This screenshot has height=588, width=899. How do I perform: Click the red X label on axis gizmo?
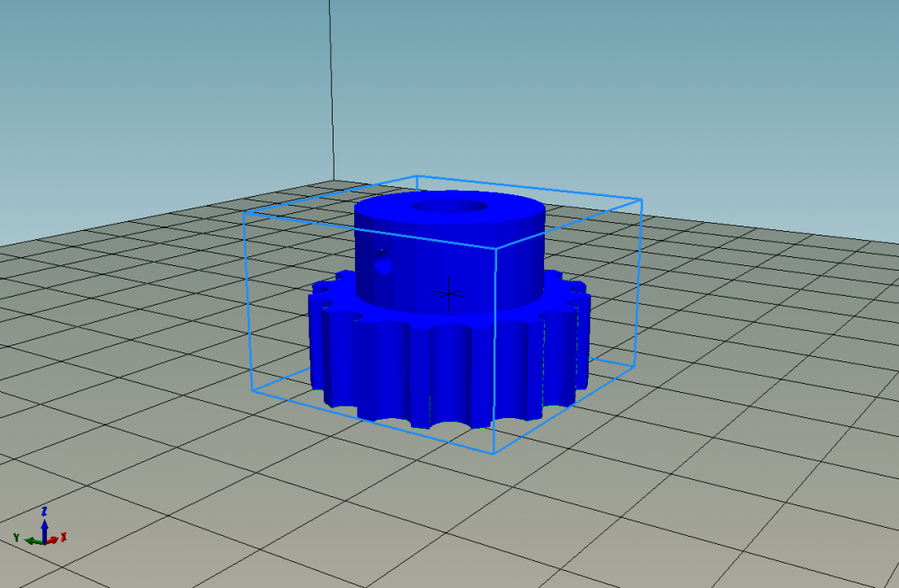(x=64, y=537)
